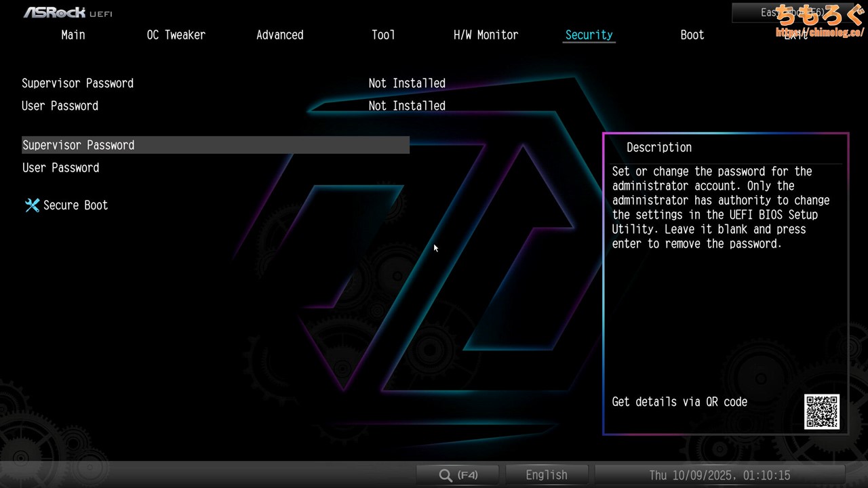The width and height of the screenshot is (868, 488).
Task: Click User Password's Not Installed status
Action: (407, 106)
